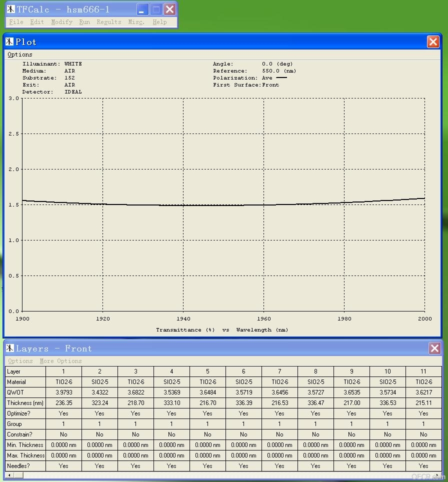This screenshot has height=482, width=448.
Task: Open the Plot window Options menu
Action: click(x=19, y=54)
